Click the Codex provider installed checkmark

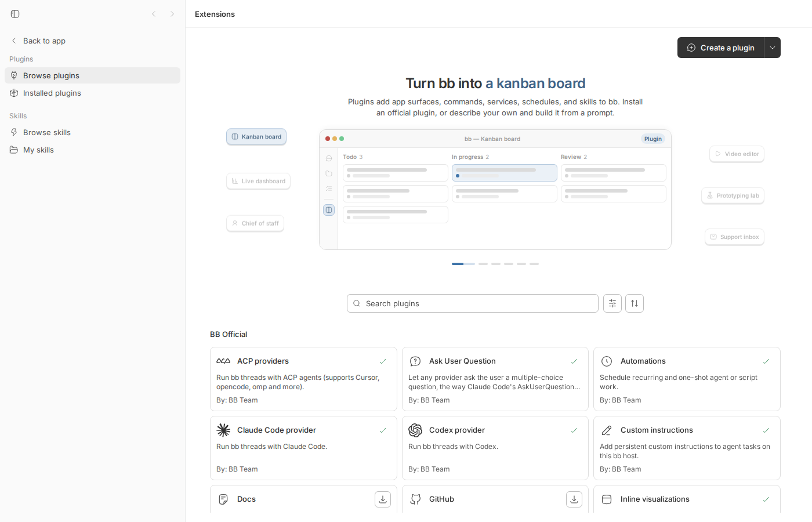pos(574,430)
